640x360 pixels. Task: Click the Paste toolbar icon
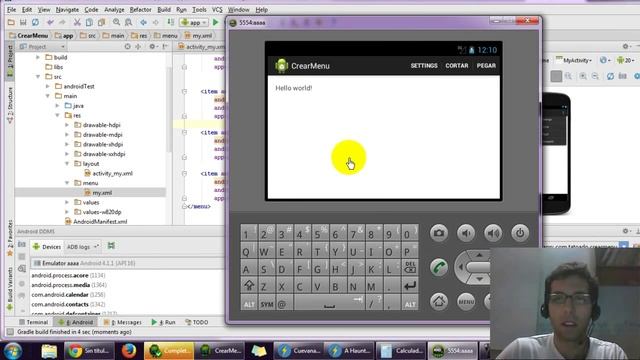[x=101, y=22]
